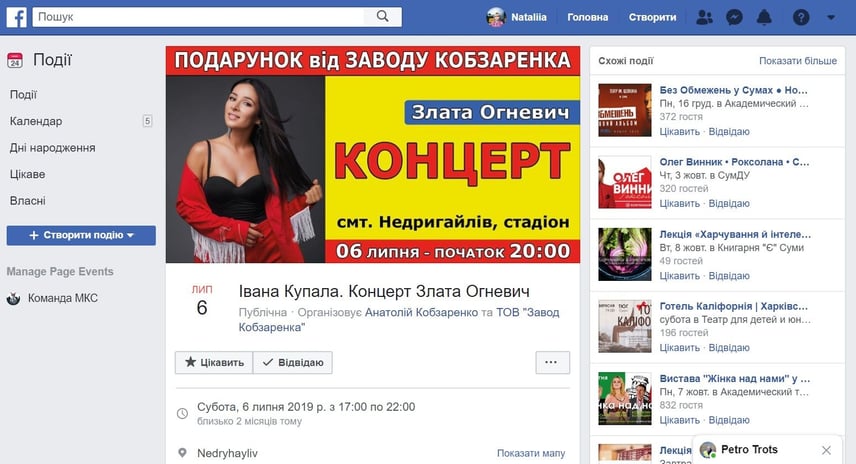
Task: Open the Messenger icon
Action: (734, 17)
